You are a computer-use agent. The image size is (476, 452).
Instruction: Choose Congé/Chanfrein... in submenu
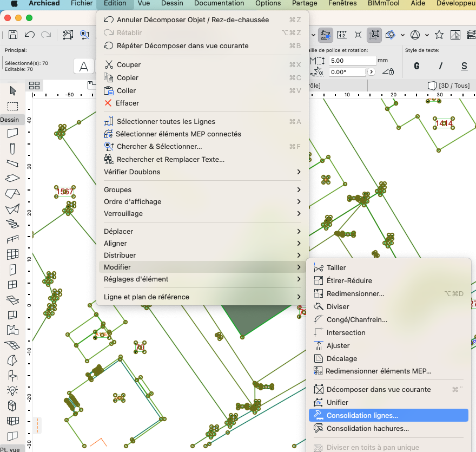[x=388, y=319]
